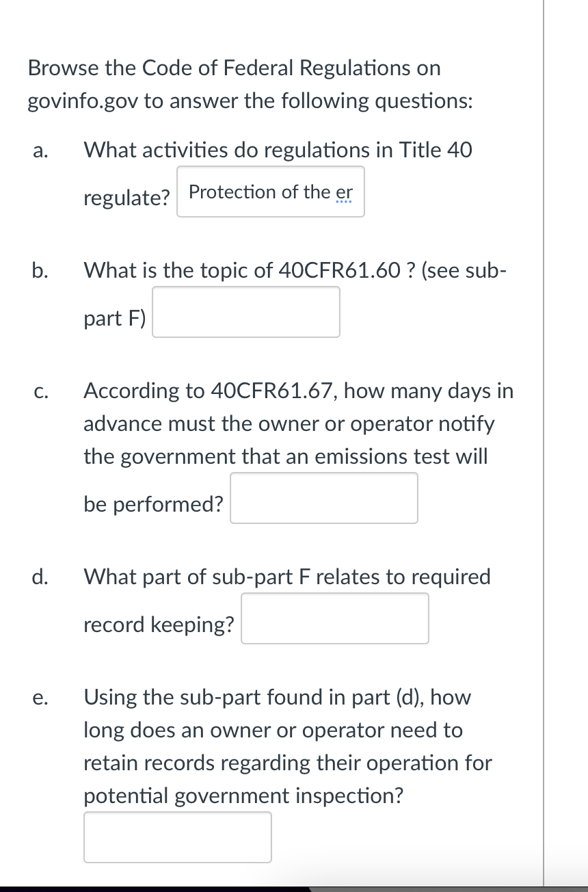
Task: Click the question e label
Action: click(41, 697)
